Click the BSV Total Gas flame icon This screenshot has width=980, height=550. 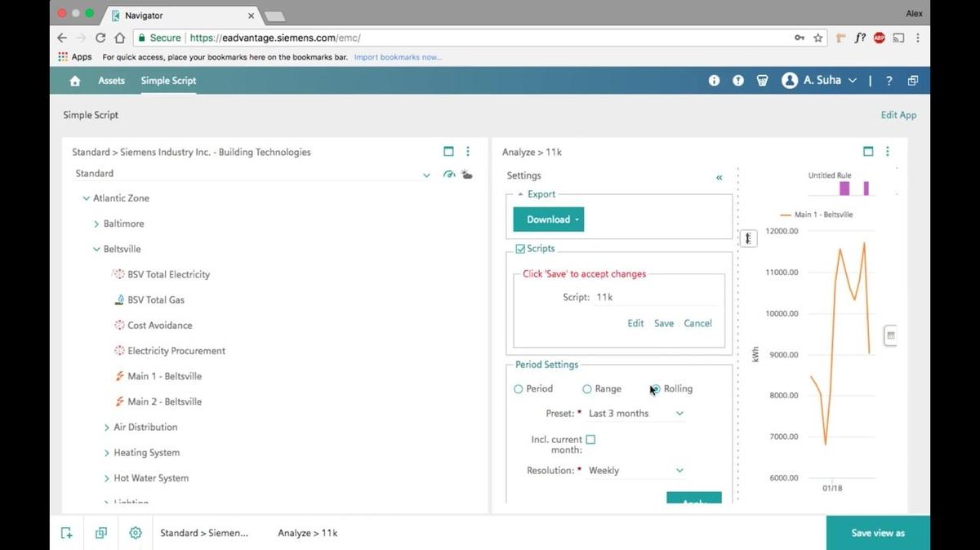pos(119,299)
